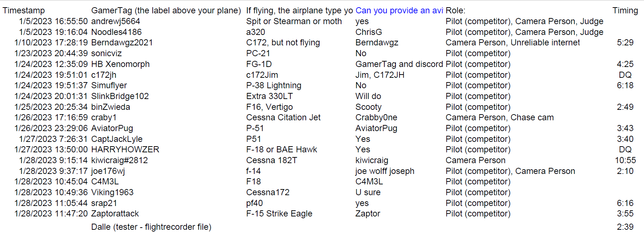644x233 pixels.
Task: Click the andrewj5664 gamertag cell
Action: (x=116, y=22)
